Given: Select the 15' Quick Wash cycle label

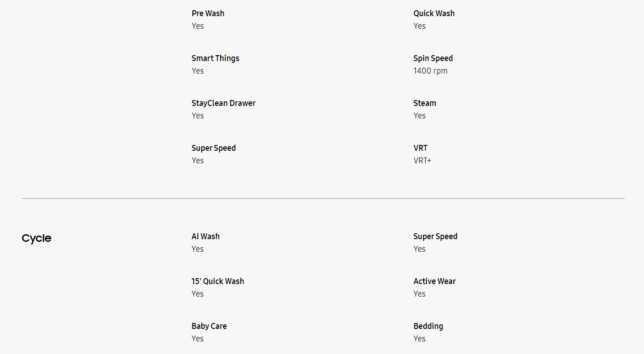Looking at the screenshot, I should 218,281.
